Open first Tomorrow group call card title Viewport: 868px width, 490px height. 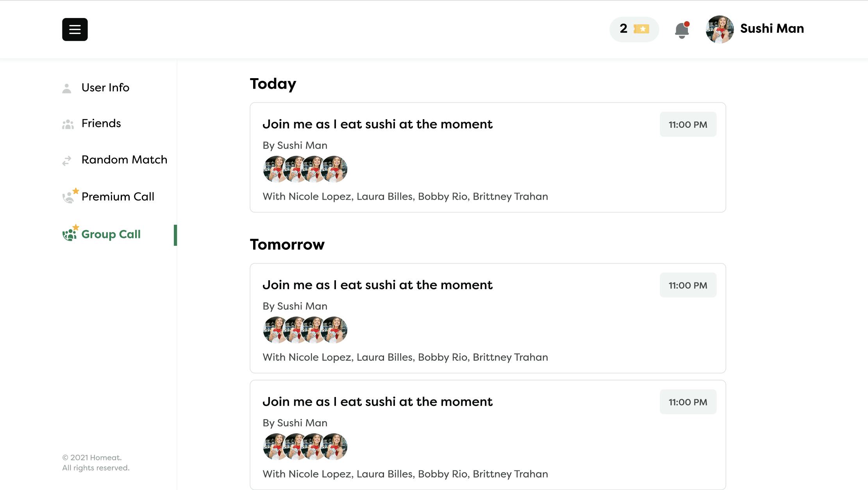(x=377, y=285)
